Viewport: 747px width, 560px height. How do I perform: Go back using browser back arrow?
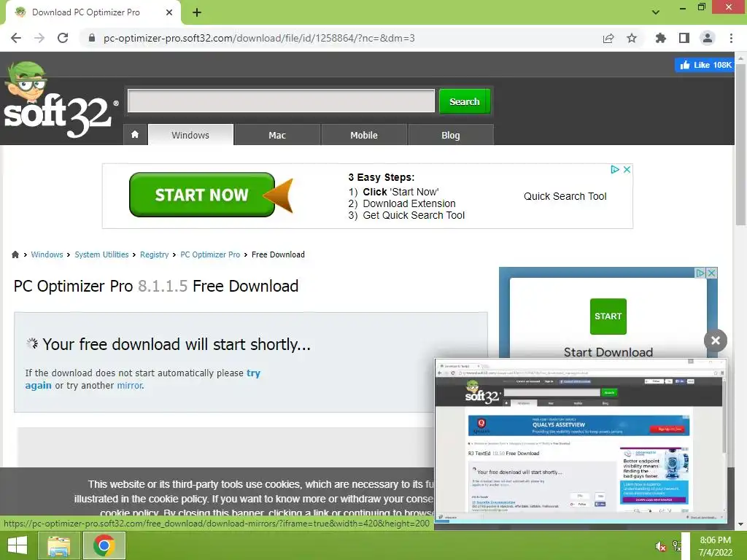click(16, 38)
